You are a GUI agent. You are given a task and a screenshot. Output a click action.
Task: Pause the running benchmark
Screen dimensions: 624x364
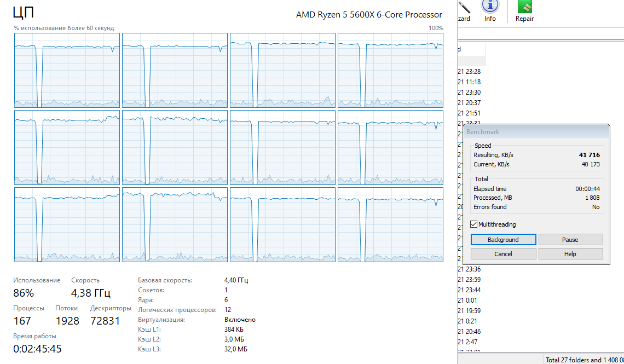pyautogui.click(x=570, y=240)
